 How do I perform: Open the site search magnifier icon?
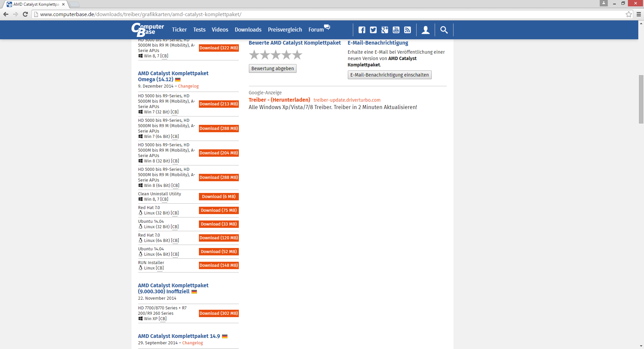444,30
